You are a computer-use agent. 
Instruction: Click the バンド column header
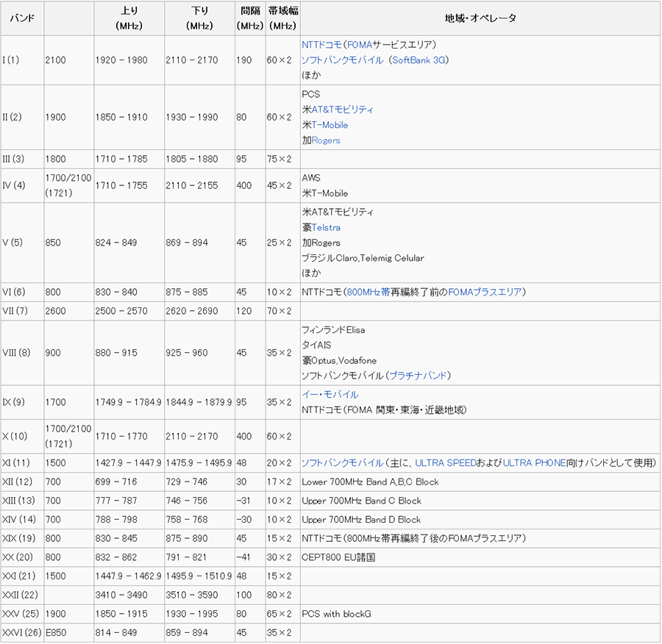pyautogui.click(x=22, y=18)
